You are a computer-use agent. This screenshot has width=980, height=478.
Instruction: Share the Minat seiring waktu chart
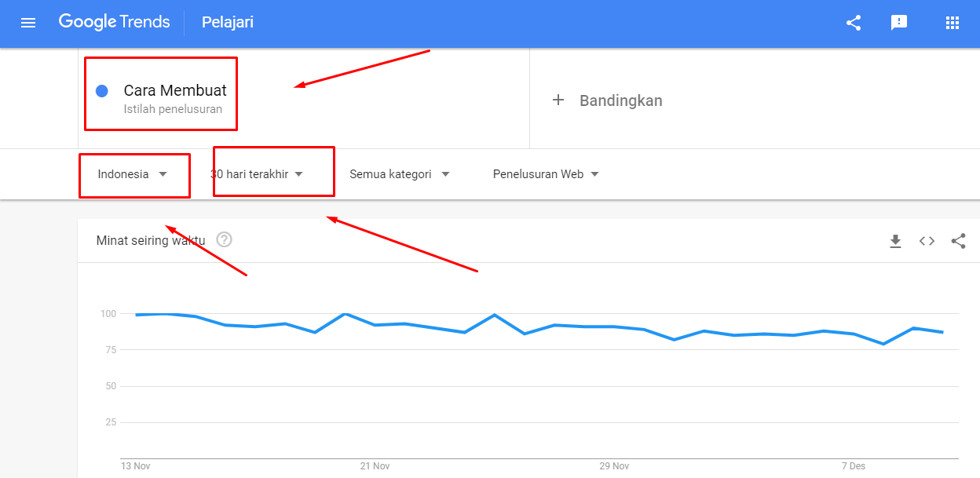(x=958, y=241)
